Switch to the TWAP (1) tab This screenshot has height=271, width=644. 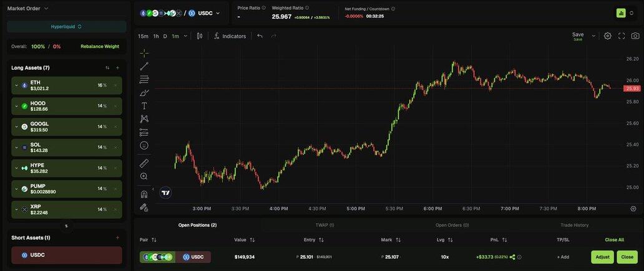324,225
